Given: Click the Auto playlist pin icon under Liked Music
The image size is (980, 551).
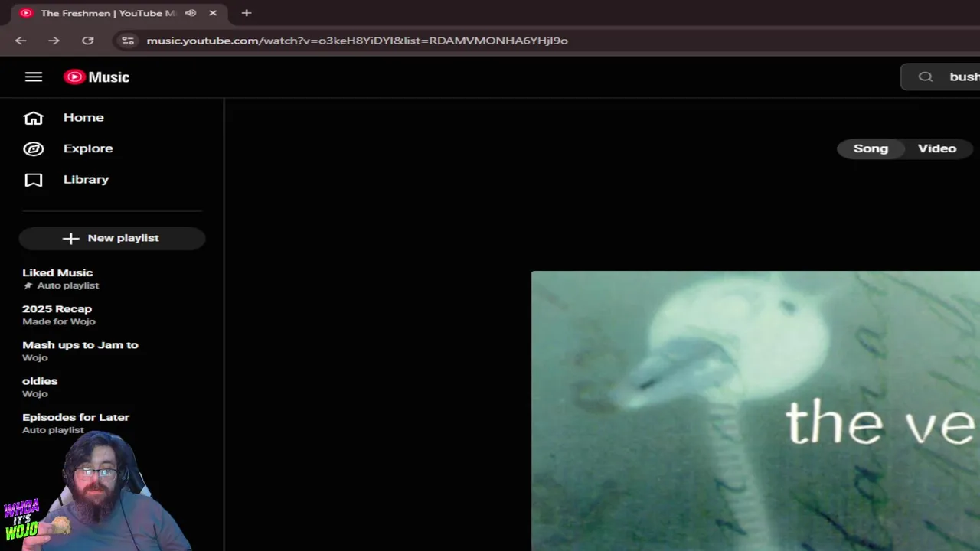Looking at the screenshot, I should click(28, 285).
